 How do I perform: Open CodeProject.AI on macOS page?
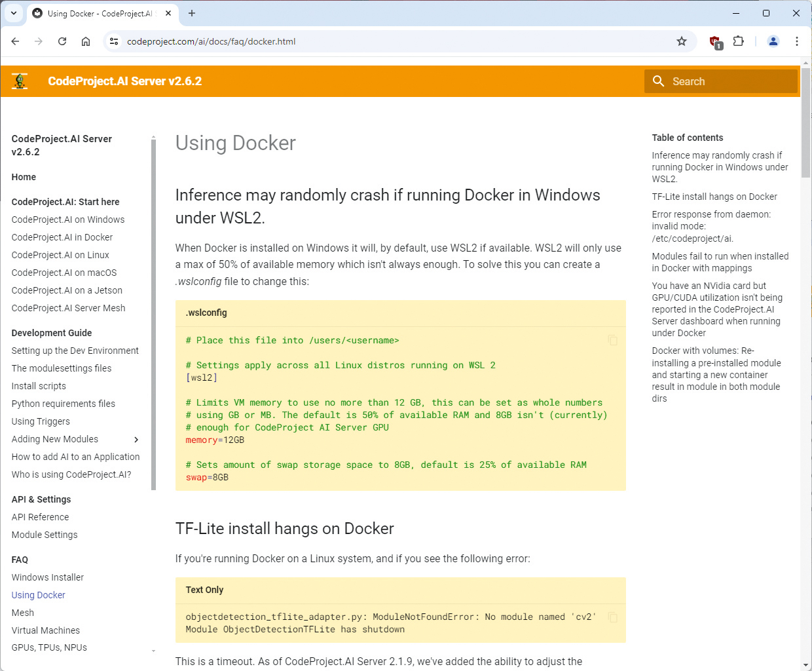[x=64, y=273]
